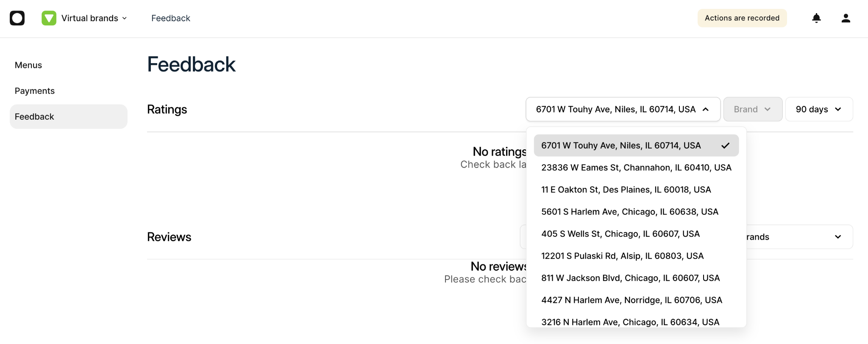Pick 4427 N Harlem Ave, Norridge location
This screenshot has width=868, height=344.
(636, 300)
